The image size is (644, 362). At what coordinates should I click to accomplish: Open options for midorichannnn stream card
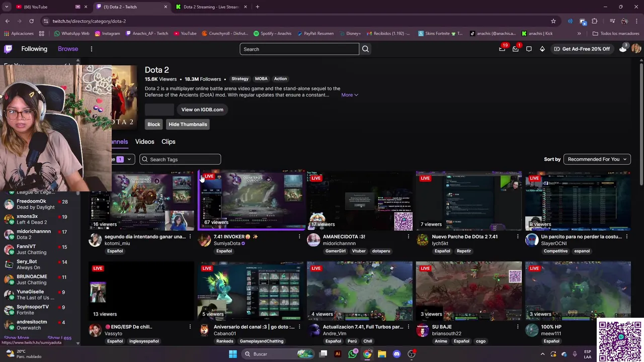pyautogui.click(x=409, y=236)
